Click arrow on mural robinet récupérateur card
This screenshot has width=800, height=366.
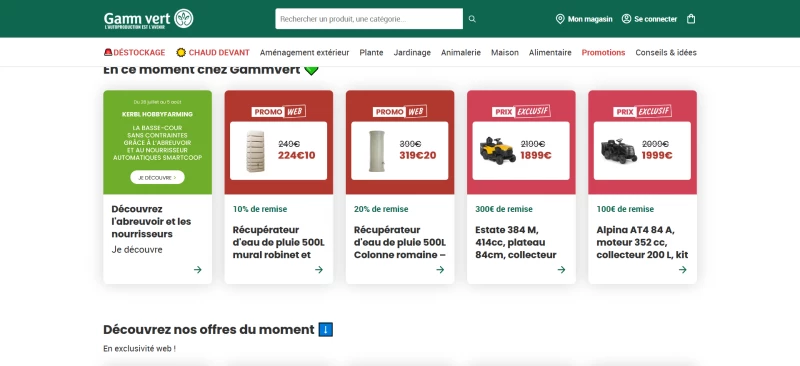pos(319,270)
